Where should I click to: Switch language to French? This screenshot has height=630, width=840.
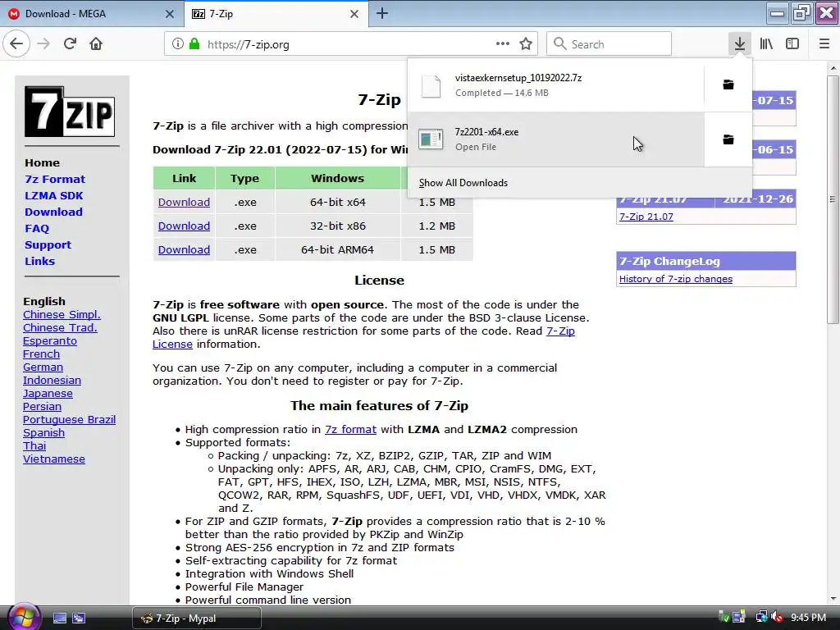41,354
